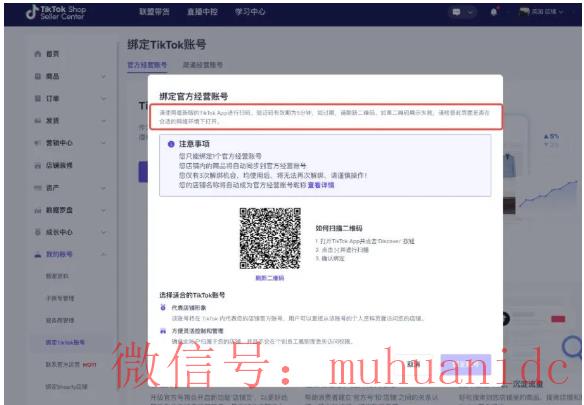The image size is (584, 405).
Task: Click the 订单 sidebar icon
Action: 38,99
